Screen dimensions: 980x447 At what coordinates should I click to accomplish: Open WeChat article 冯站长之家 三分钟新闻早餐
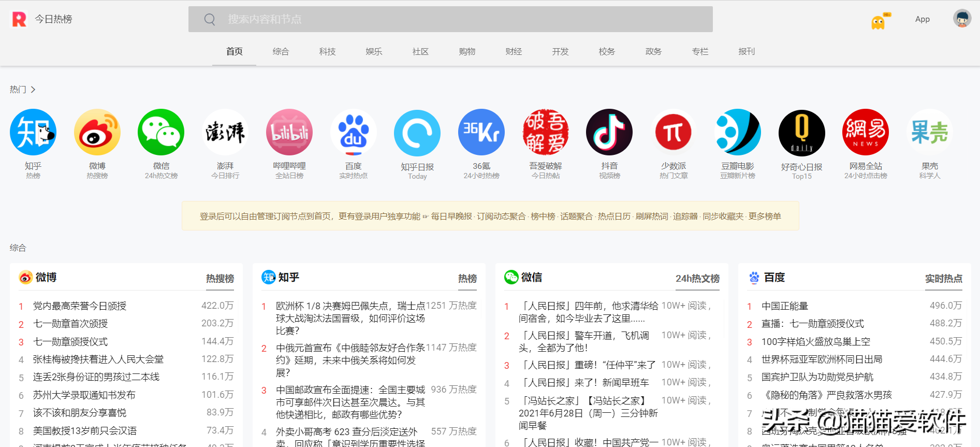(589, 413)
